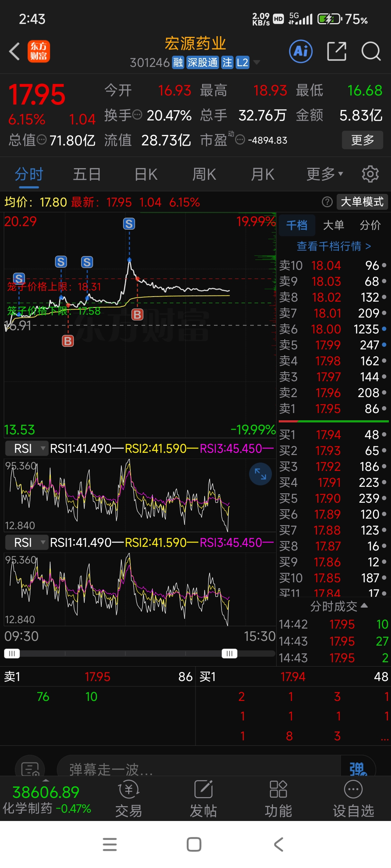Tap the right timeline range handle

(x=230, y=654)
